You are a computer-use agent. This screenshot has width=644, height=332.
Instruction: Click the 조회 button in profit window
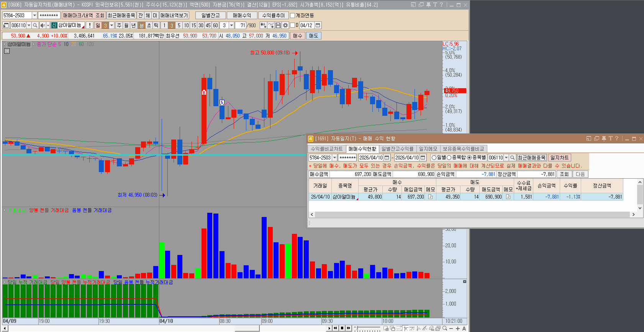(x=564, y=174)
